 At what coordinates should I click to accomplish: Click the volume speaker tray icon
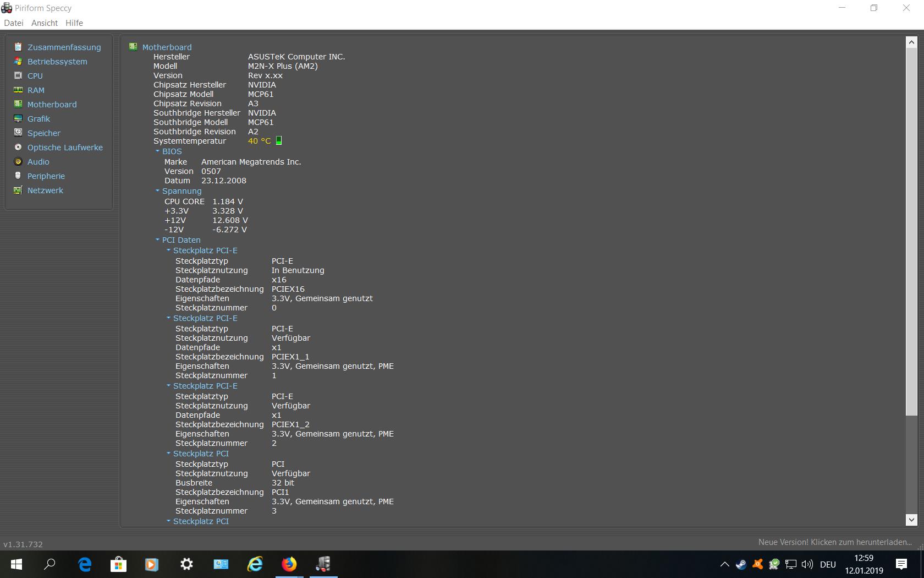(x=807, y=564)
